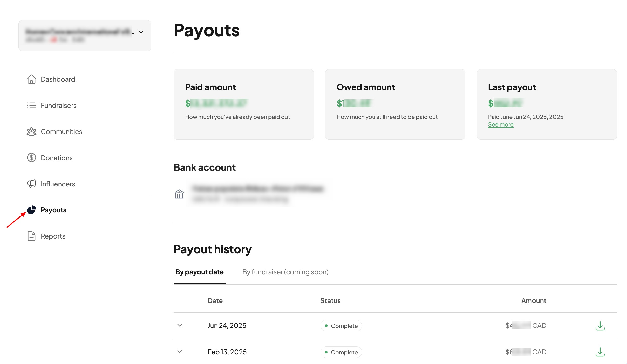The width and height of the screenshot is (627, 364).
Task: Download the Feb 13, 2025 payout
Action: [x=600, y=352]
